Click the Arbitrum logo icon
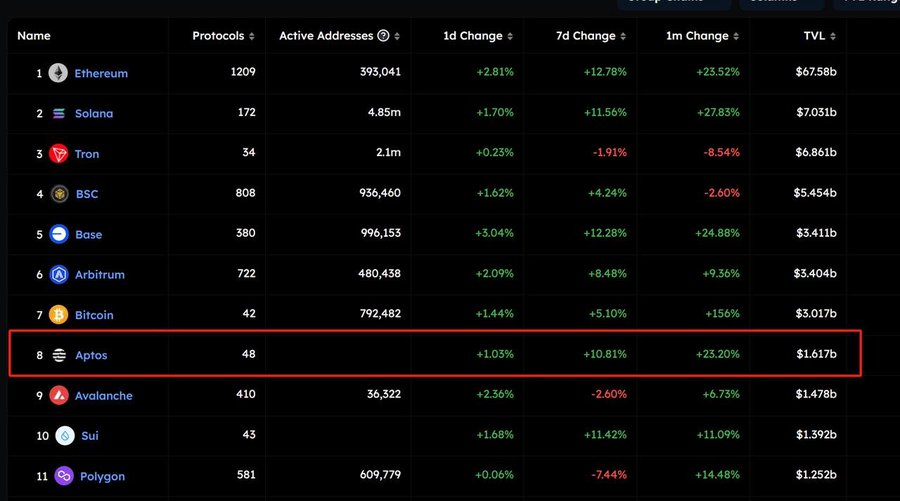Viewport: 900px width, 501px height. [x=59, y=275]
